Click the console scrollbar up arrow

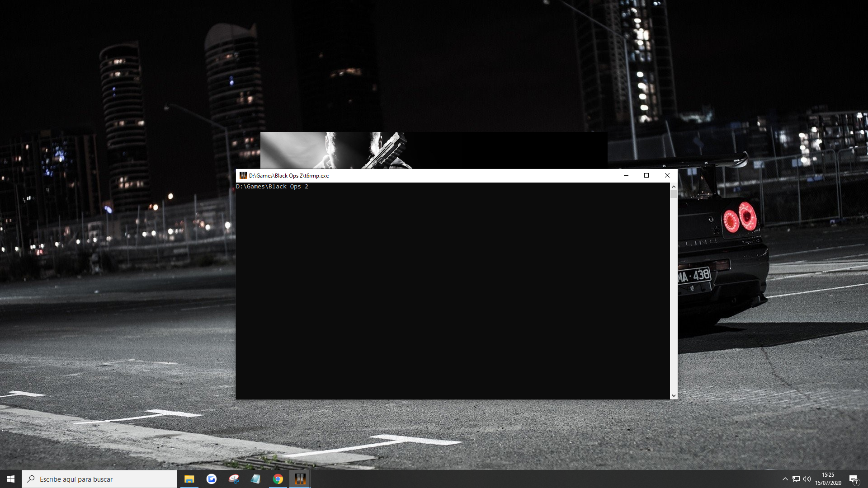(x=674, y=186)
